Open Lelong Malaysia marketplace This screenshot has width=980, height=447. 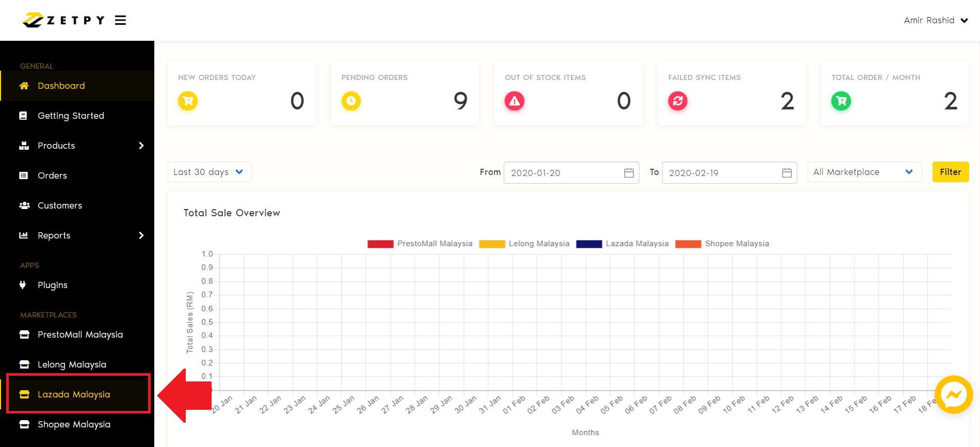click(x=77, y=364)
